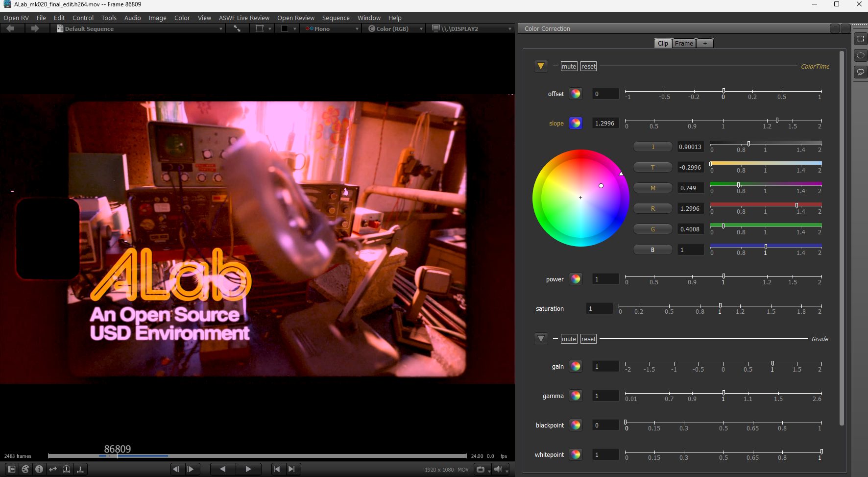Step back one frame
The height and width of the screenshot is (477, 868).
click(x=176, y=469)
